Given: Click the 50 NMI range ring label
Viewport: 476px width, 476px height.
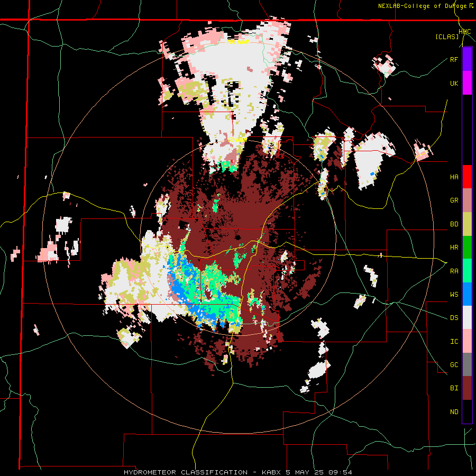Looking at the screenshot, I should click(237, 140).
